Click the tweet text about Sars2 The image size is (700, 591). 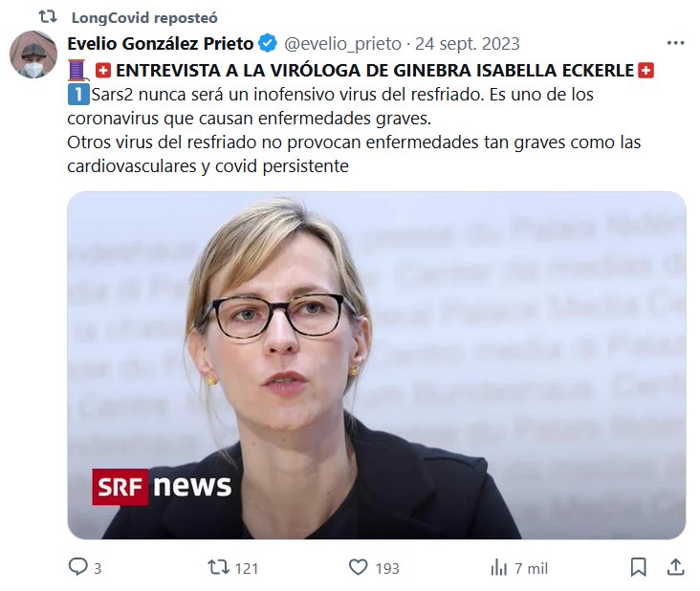pos(354,130)
